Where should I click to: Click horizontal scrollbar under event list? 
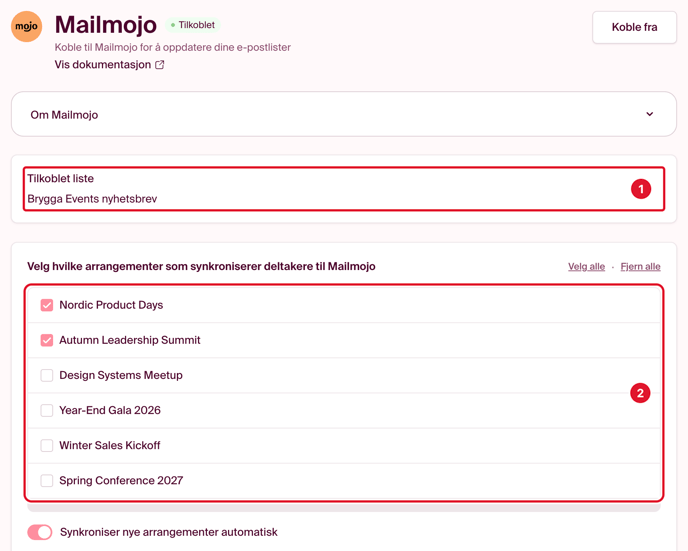coord(344,508)
